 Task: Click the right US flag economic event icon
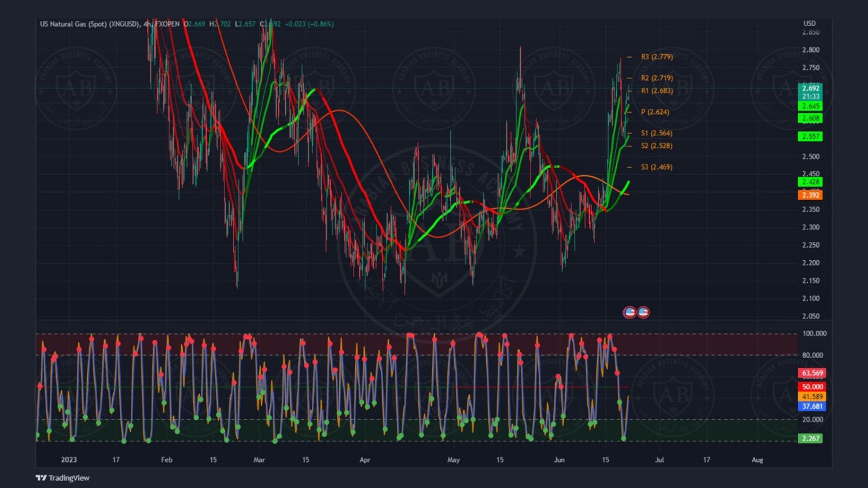click(643, 312)
